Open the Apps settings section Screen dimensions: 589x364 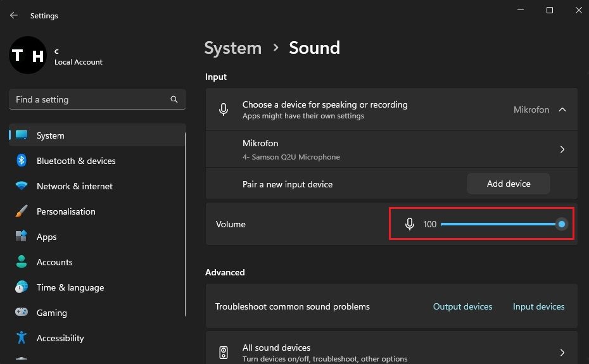[46, 237]
